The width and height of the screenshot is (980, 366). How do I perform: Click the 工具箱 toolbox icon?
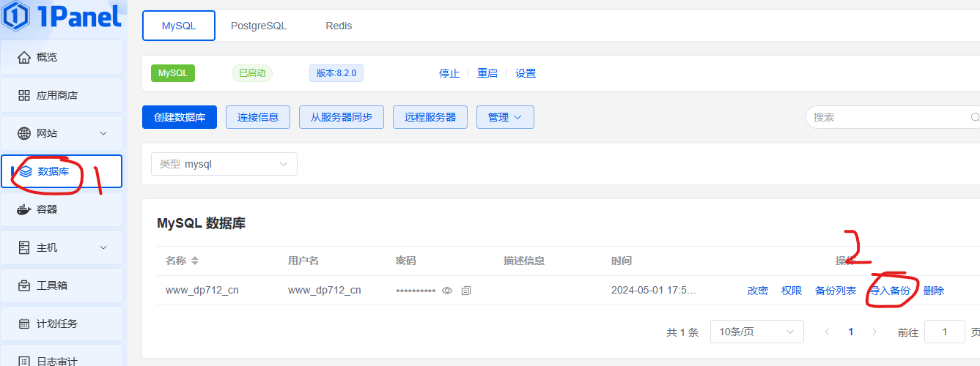24,285
